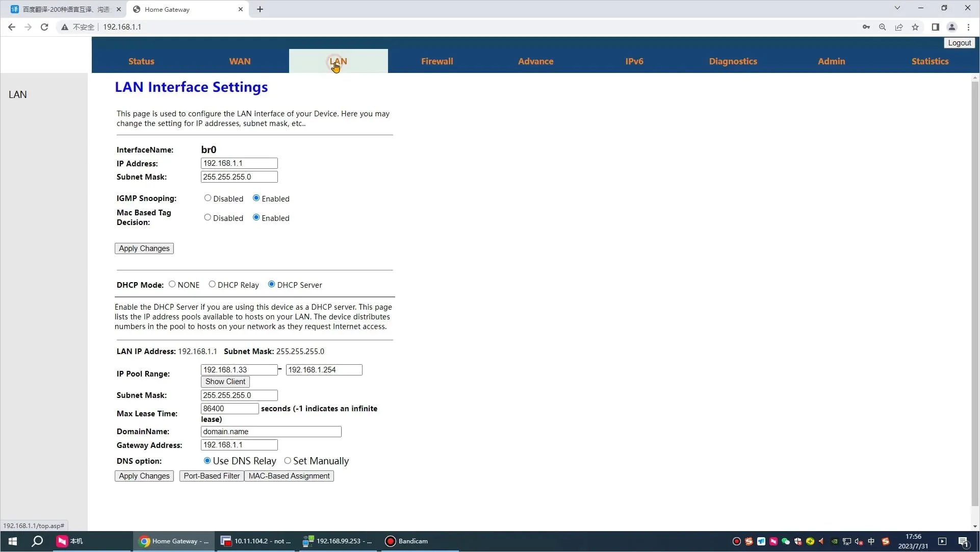The height and width of the screenshot is (552, 980).
Task: Open Bandicam from the taskbar
Action: click(407, 541)
